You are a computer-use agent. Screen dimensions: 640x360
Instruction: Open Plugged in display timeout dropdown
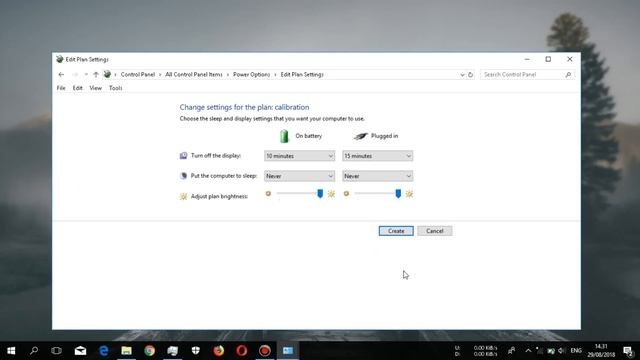coord(377,156)
